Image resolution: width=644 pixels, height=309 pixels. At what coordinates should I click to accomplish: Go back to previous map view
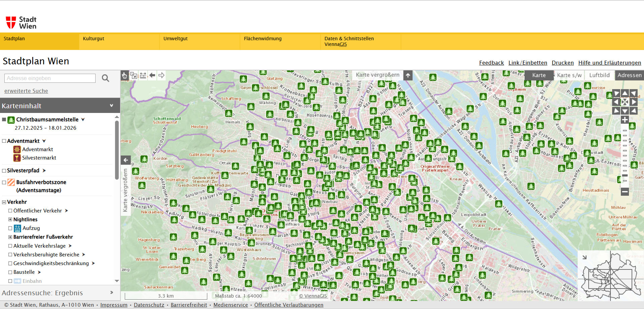152,75
